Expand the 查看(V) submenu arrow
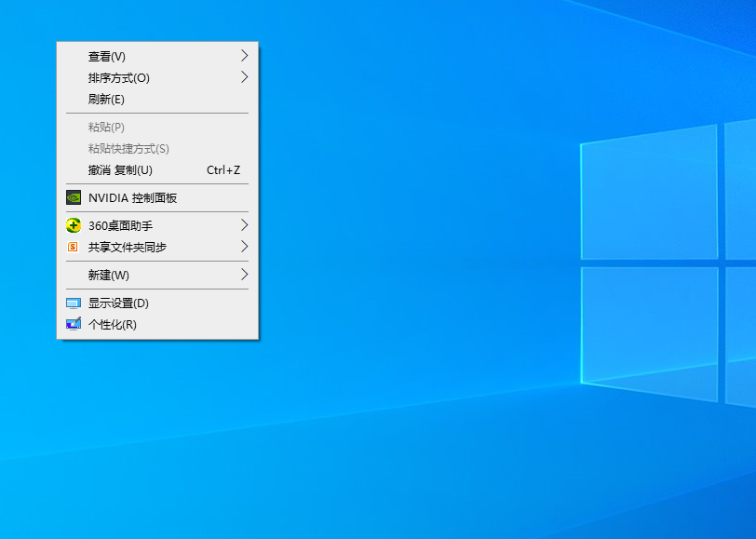The width and height of the screenshot is (756, 539). pos(244,56)
